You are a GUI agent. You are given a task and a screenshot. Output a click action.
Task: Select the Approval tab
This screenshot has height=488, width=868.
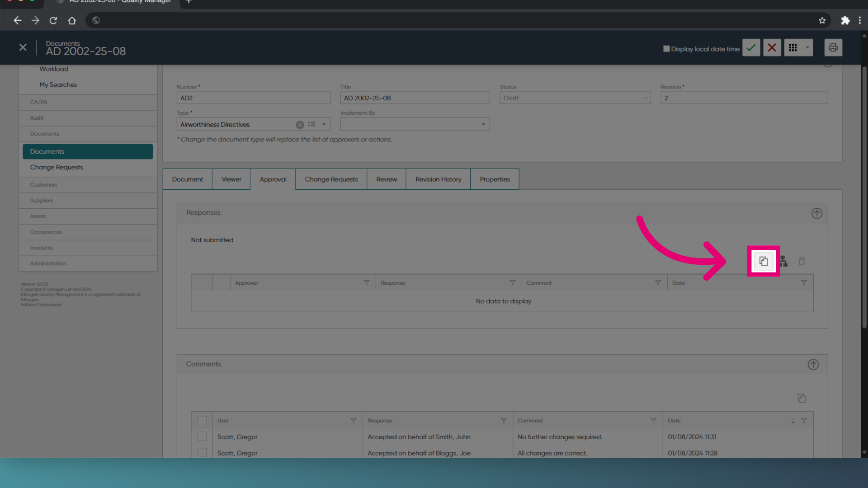pyautogui.click(x=273, y=179)
